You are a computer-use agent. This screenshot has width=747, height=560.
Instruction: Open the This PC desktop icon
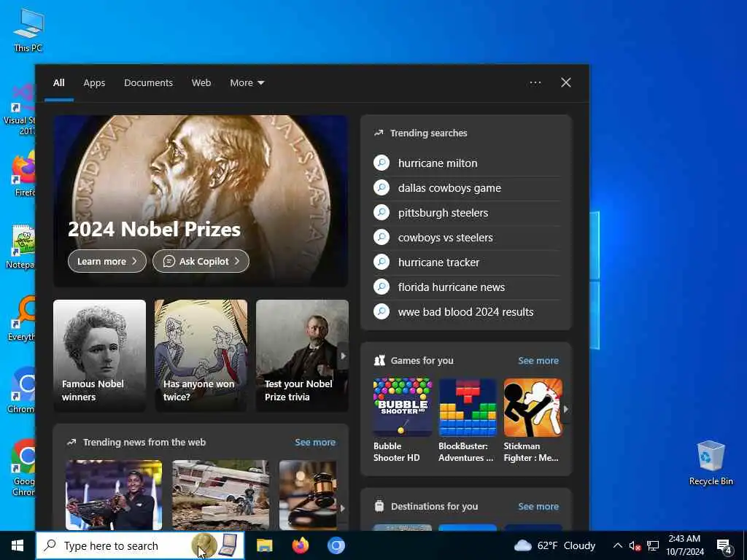click(x=28, y=31)
